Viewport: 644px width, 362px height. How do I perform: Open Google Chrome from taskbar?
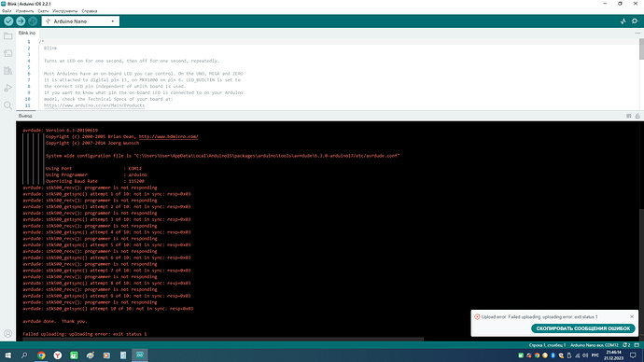click(x=41, y=355)
